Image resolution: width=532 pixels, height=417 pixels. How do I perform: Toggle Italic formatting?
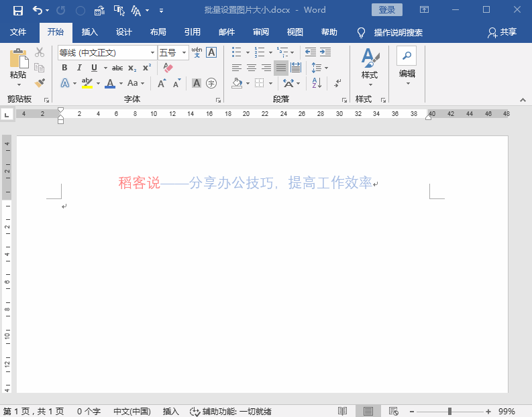pos(79,68)
